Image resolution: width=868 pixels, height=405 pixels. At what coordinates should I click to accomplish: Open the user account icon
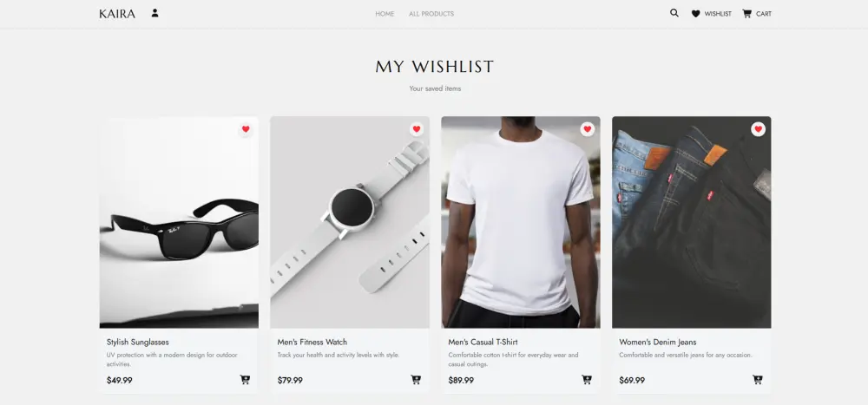(x=155, y=13)
